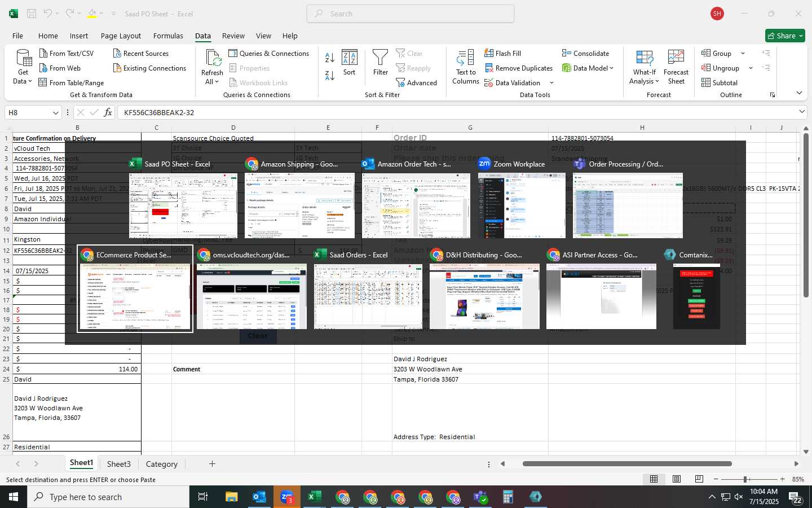Click the Subtotal icon
This screenshot has width=812, height=508.
(x=706, y=82)
